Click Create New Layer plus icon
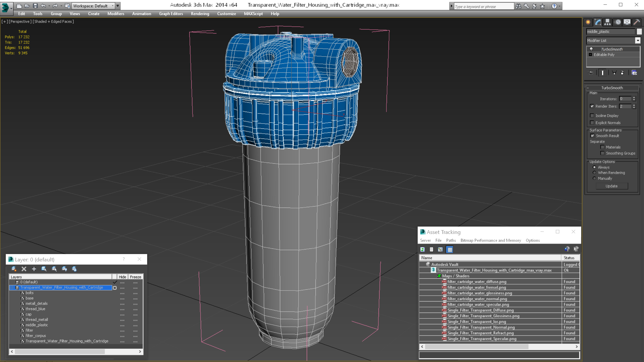 click(34, 269)
